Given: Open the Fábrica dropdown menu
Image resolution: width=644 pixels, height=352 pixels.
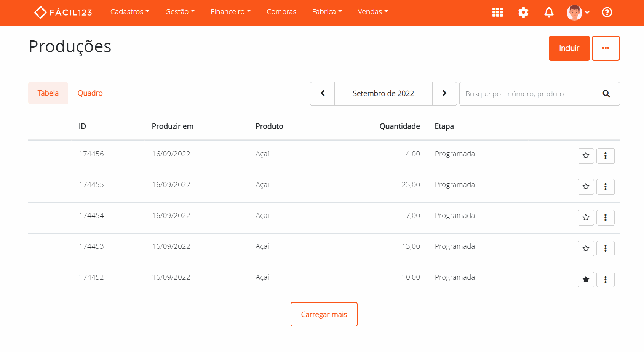Looking at the screenshot, I should (327, 12).
